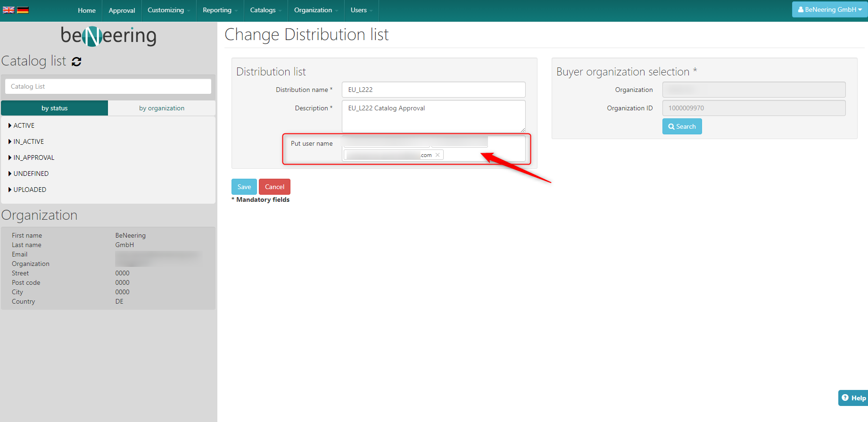The image size is (868, 422).
Task: Expand the UNDEFINED status node
Action: tap(10, 174)
